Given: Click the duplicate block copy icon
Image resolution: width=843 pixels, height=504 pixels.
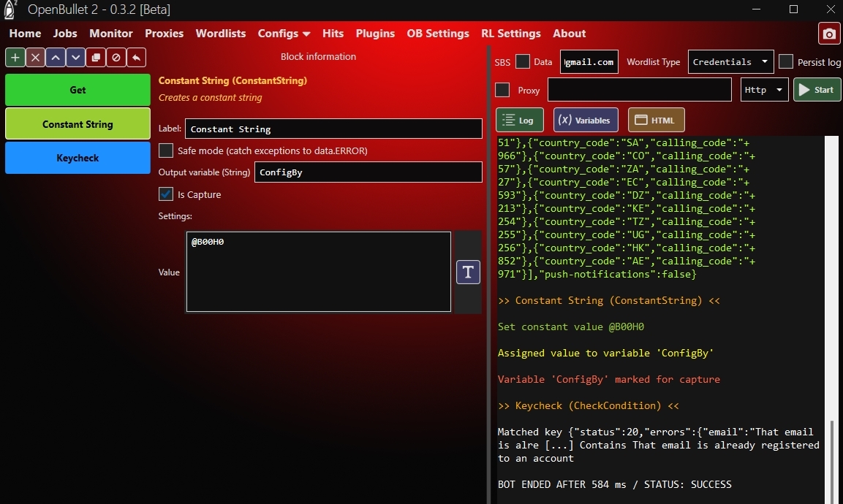Looking at the screenshot, I should point(95,58).
